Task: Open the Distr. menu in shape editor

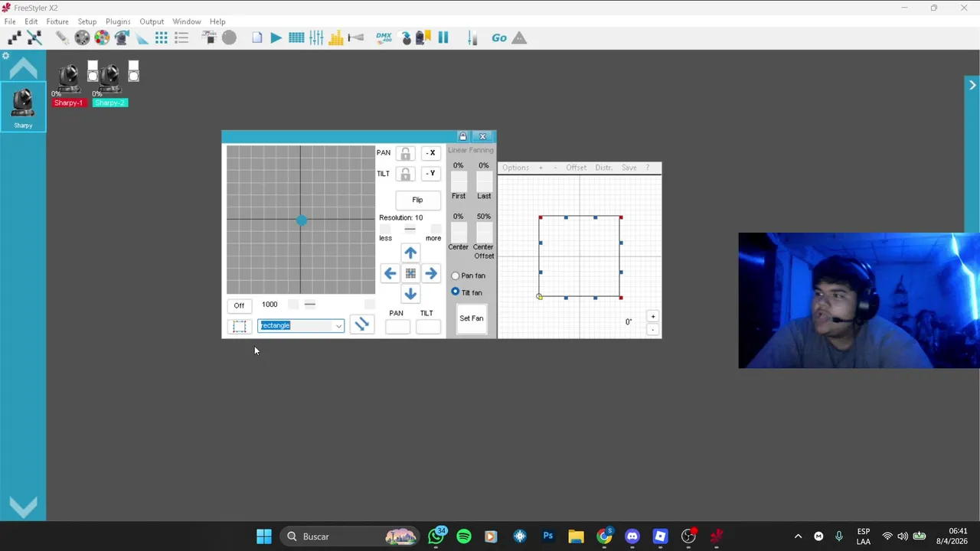Action: (x=604, y=168)
